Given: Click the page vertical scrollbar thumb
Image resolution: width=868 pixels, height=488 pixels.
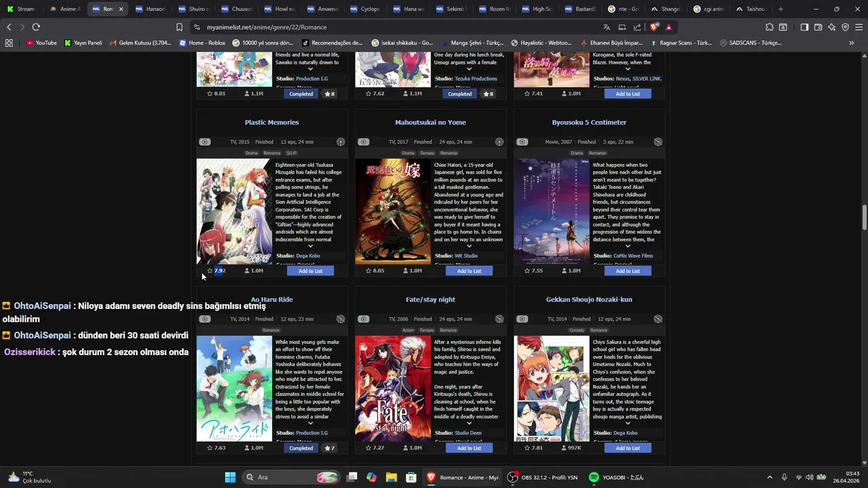Looking at the screenshot, I should tap(864, 218).
